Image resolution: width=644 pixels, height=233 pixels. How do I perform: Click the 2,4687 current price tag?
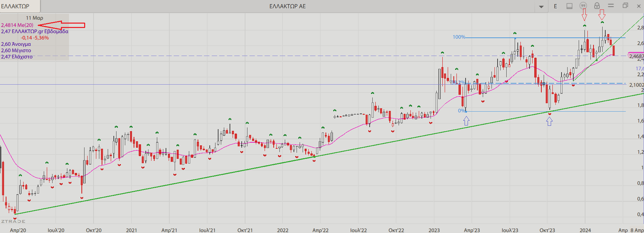636,56
